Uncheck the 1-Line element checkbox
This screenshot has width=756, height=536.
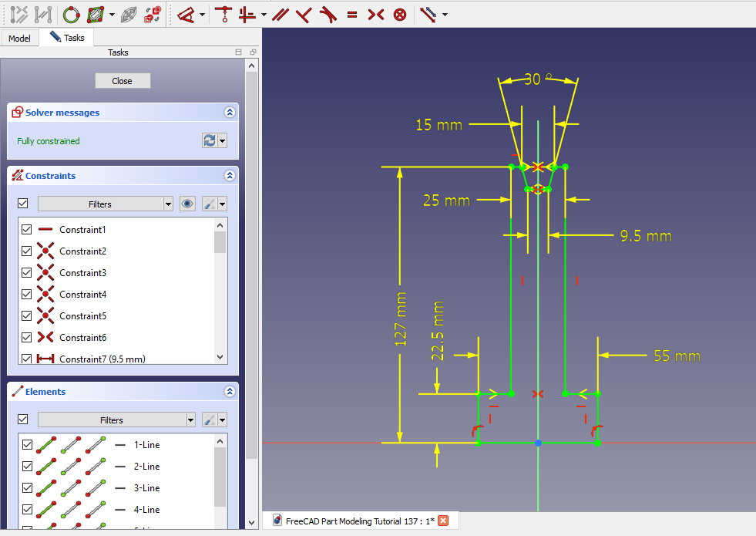click(27, 445)
